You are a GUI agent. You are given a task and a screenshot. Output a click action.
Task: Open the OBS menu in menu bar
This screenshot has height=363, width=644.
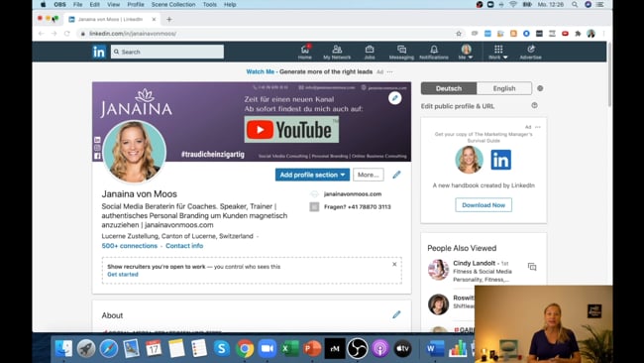pos(60,5)
